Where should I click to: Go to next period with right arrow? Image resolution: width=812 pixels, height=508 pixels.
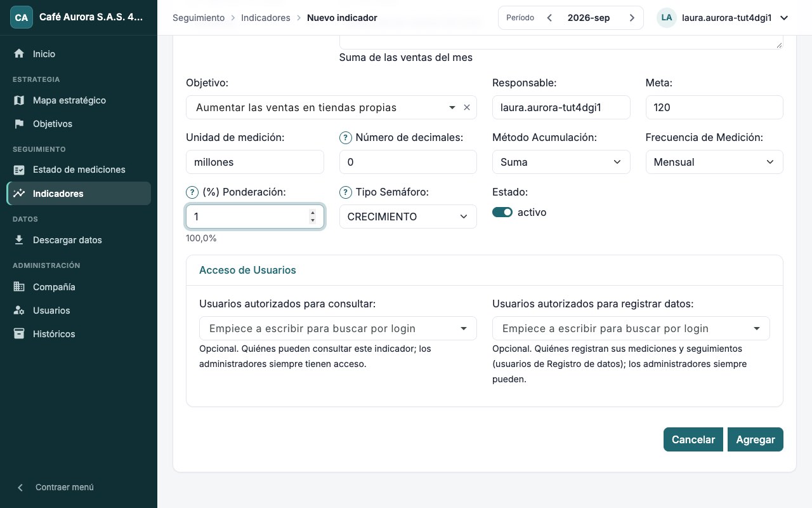(632, 18)
